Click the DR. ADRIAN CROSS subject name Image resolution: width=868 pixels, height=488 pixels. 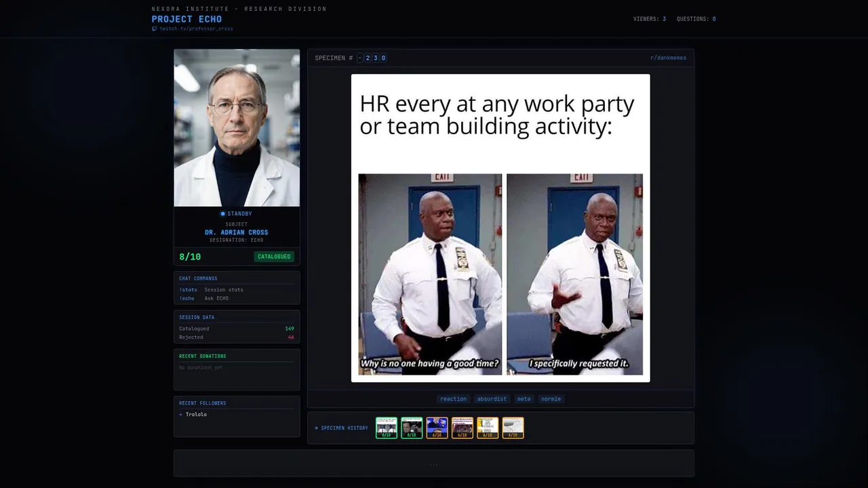point(237,232)
